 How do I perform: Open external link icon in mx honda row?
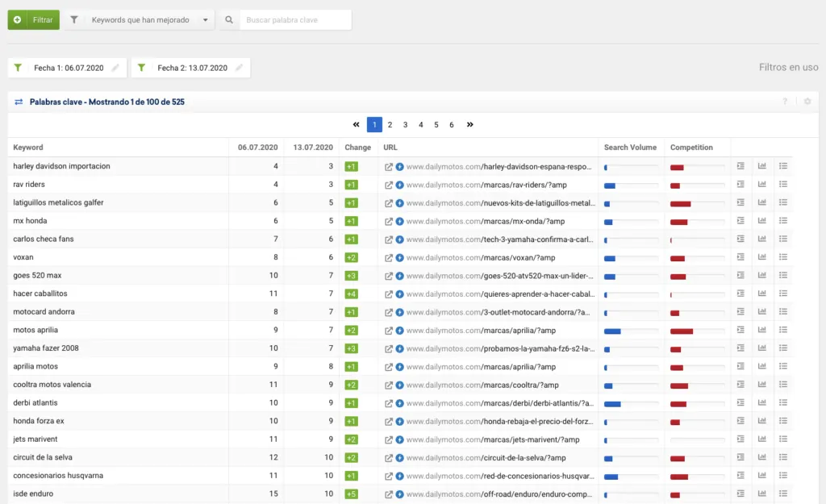388,221
